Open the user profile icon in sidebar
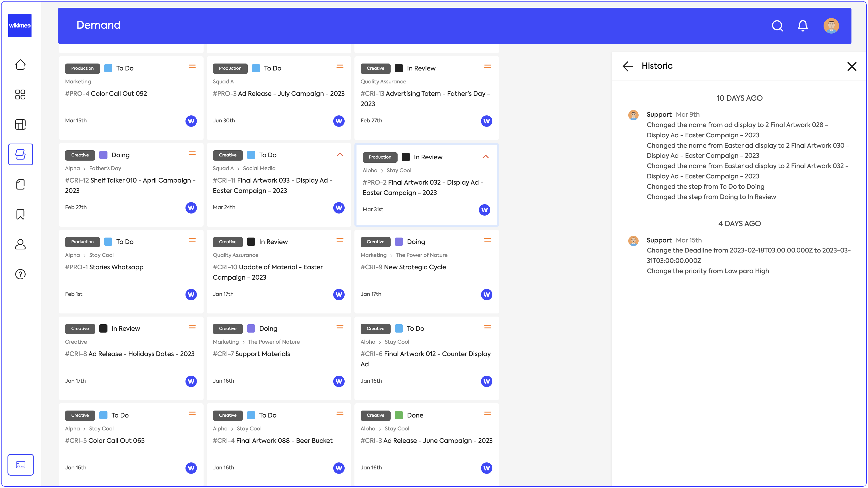The image size is (868, 488). (20, 244)
